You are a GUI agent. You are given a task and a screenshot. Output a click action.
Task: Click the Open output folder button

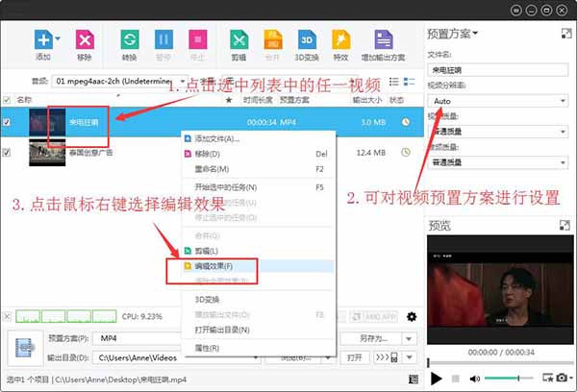[x=354, y=357]
